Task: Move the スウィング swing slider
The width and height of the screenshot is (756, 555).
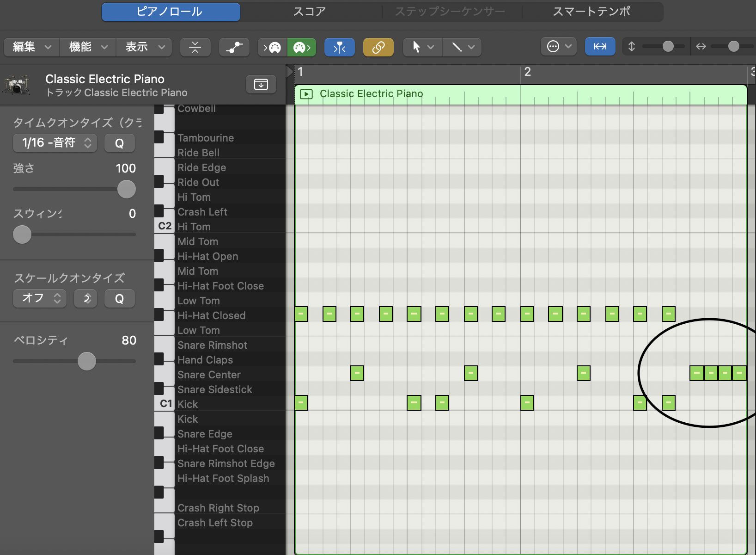Action: click(22, 234)
